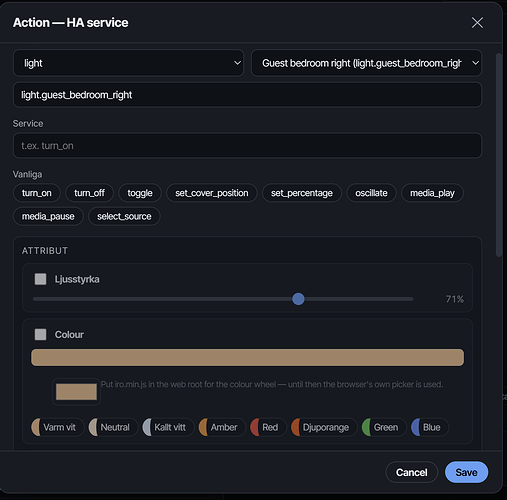Viewport: 507px width, 500px height.
Task: Save the HA service action
Action: [466, 472]
